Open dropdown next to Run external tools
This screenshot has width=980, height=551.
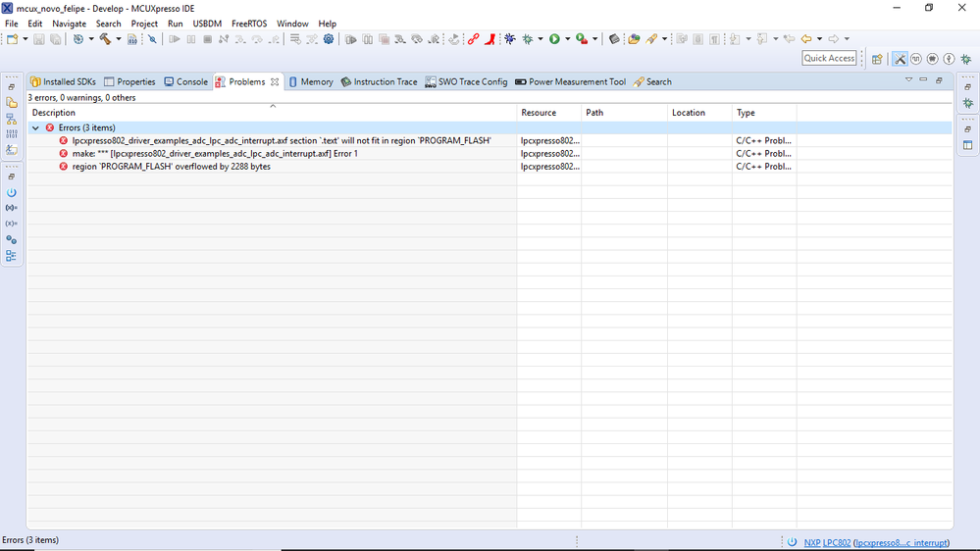(x=595, y=39)
